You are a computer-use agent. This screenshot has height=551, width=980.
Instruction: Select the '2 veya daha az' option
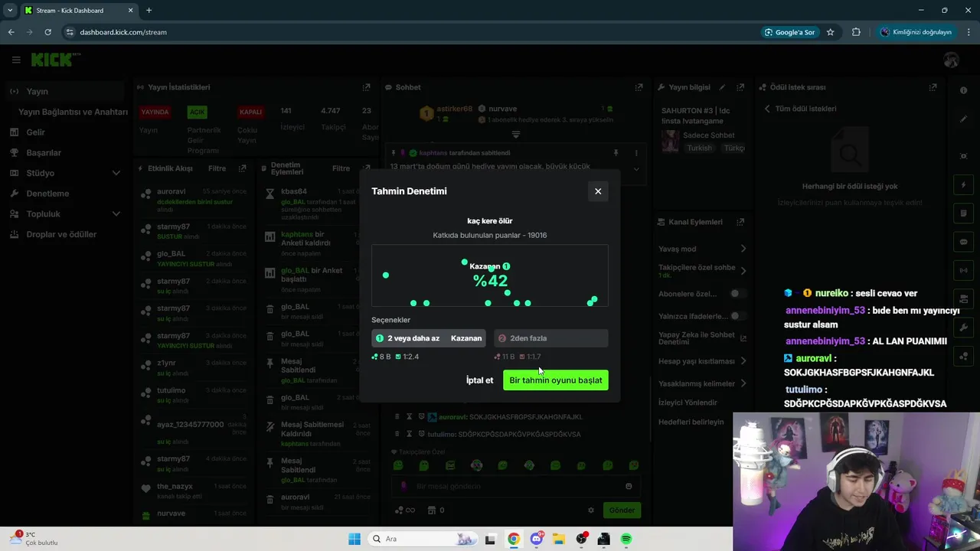click(x=429, y=338)
